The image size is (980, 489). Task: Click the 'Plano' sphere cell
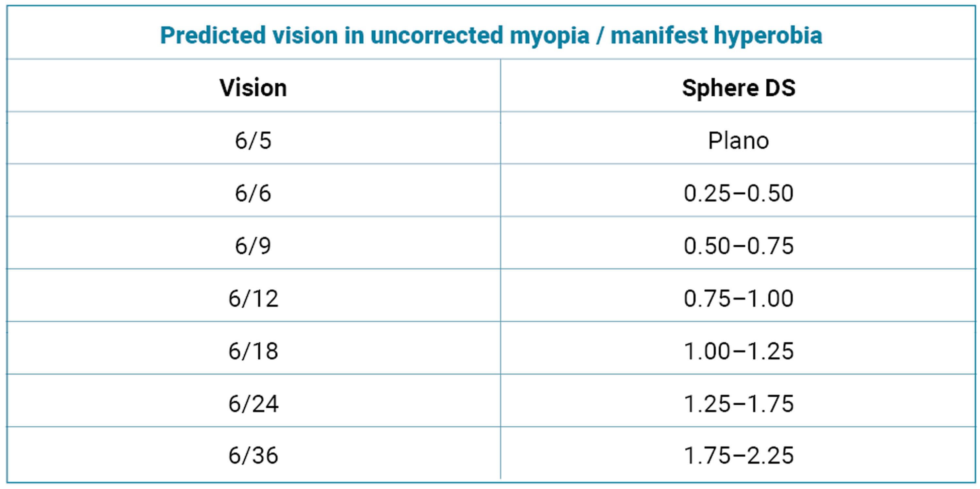point(738,141)
